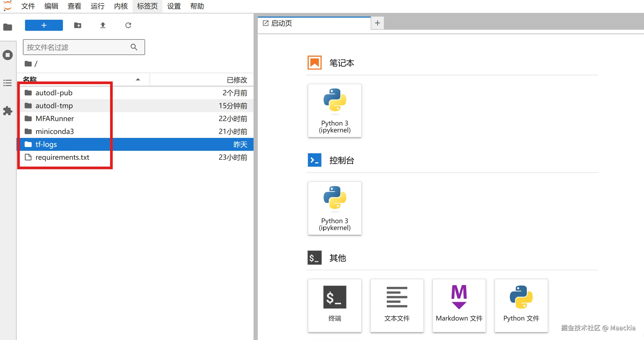
Task: Open the file browser sidebar icon
Action: 8,27
